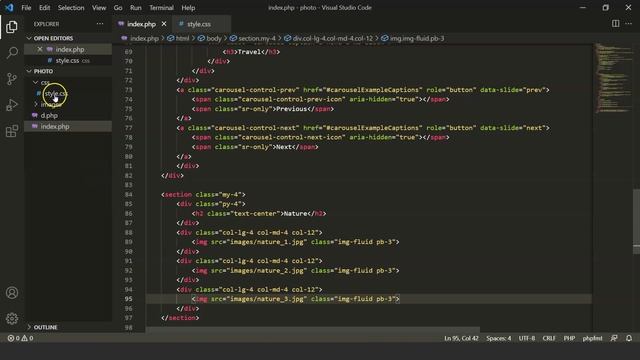This screenshot has width=640, height=360.
Task: Switch to the index.php editor tab
Action: click(141, 24)
